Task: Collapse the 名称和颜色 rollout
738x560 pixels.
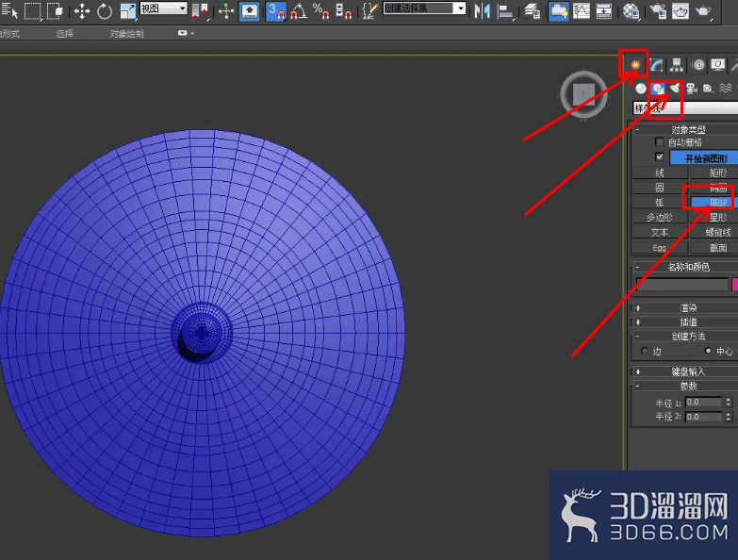Action: point(686,267)
